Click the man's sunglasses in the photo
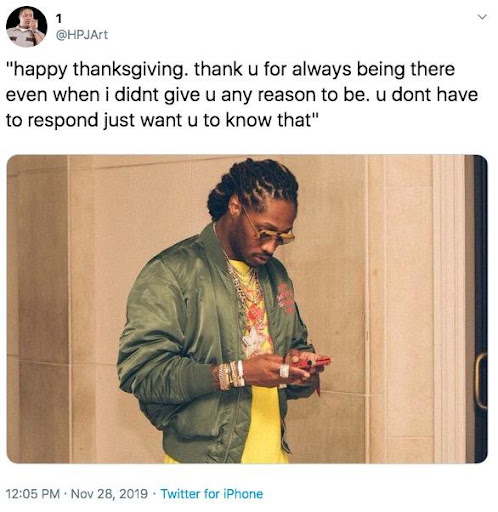The image size is (498, 512). pos(271,232)
